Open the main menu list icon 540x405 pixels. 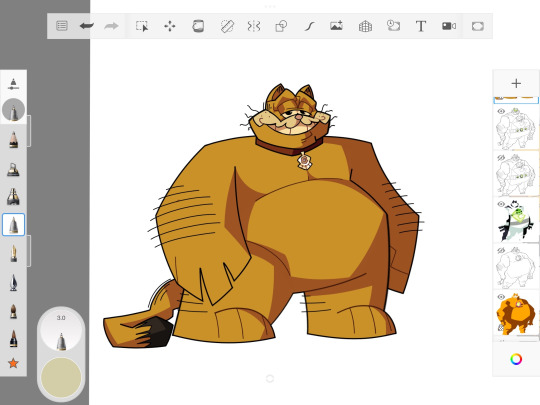pos(62,26)
